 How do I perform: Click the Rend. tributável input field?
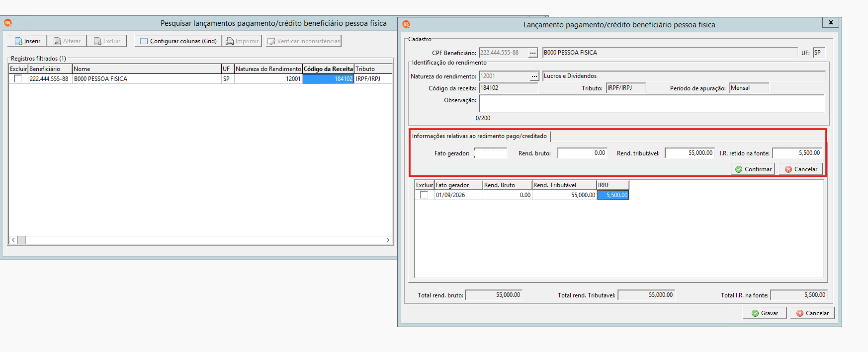pyautogui.click(x=690, y=153)
